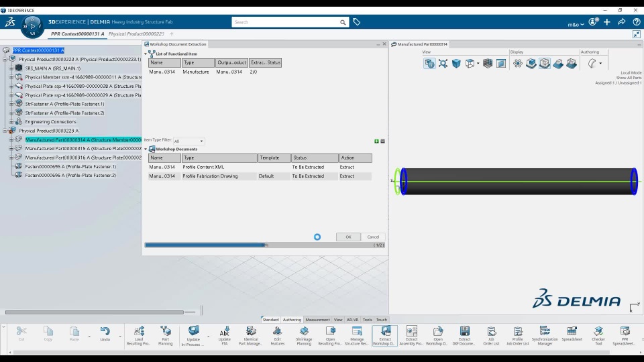This screenshot has width=644, height=362.
Task: Click the extraction progress bar
Action: (x=265, y=245)
